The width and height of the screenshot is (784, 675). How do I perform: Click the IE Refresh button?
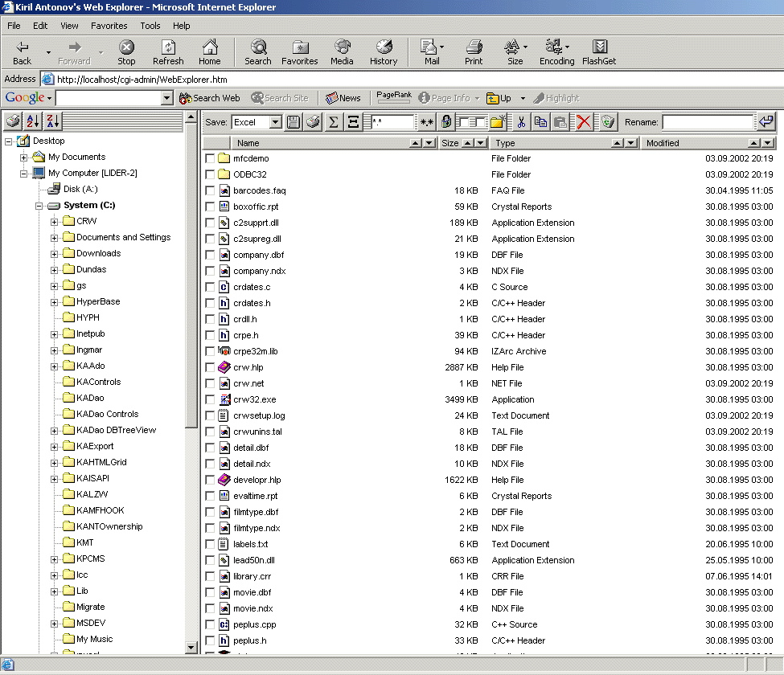click(x=168, y=53)
